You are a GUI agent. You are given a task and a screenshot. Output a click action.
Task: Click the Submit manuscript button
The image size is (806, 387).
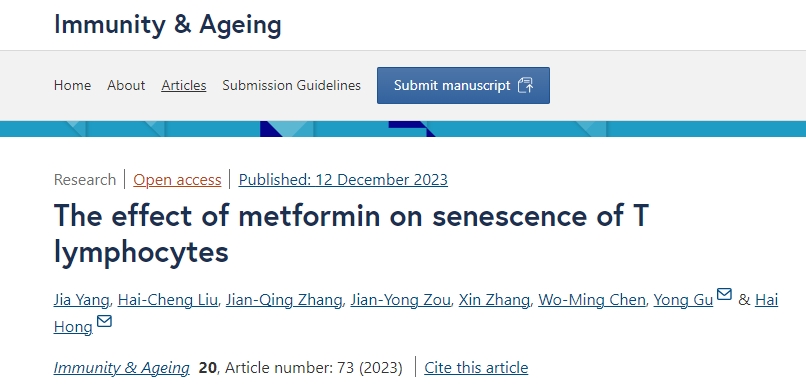pos(463,85)
